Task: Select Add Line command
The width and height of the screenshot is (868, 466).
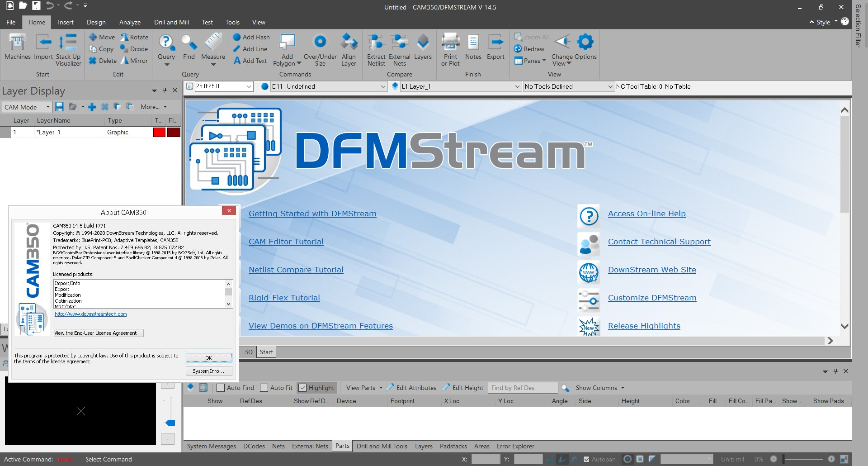Action: pos(250,49)
